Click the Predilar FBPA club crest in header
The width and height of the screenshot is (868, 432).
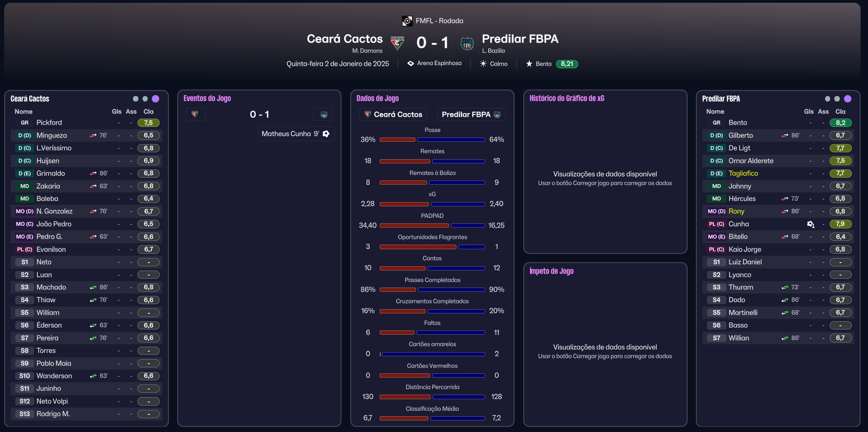[467, 43]
